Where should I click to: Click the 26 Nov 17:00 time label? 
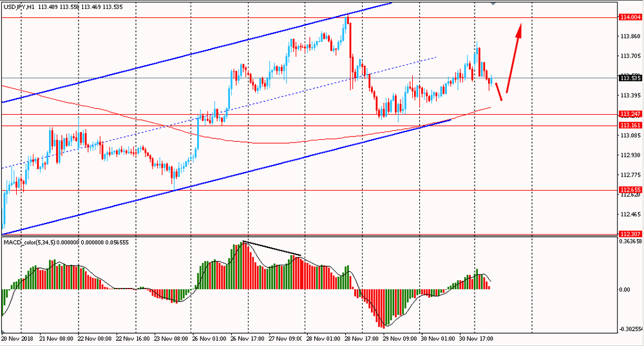click(248, 339)
